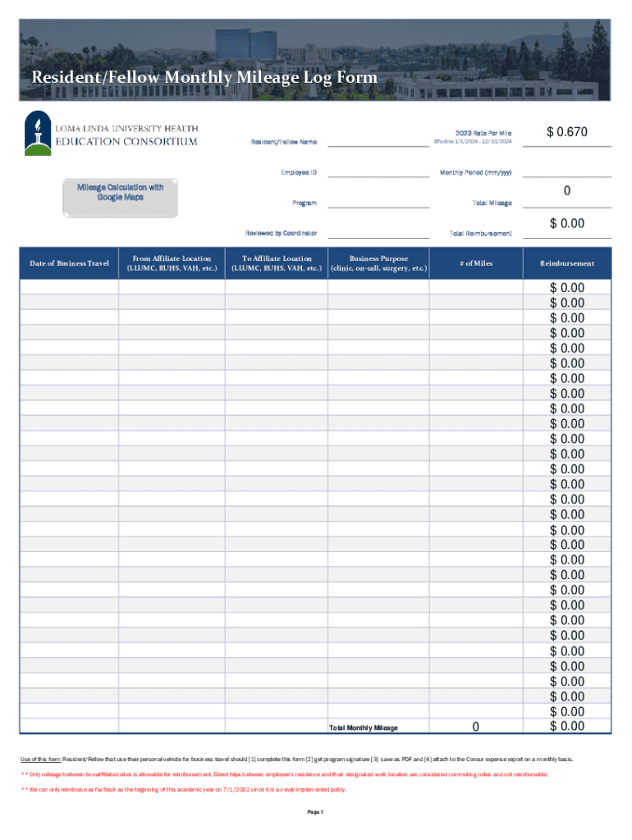Viewport: 632px width, 840px height.
Task: Click first row To Affiliate Location cell
Action: point(276,288)
